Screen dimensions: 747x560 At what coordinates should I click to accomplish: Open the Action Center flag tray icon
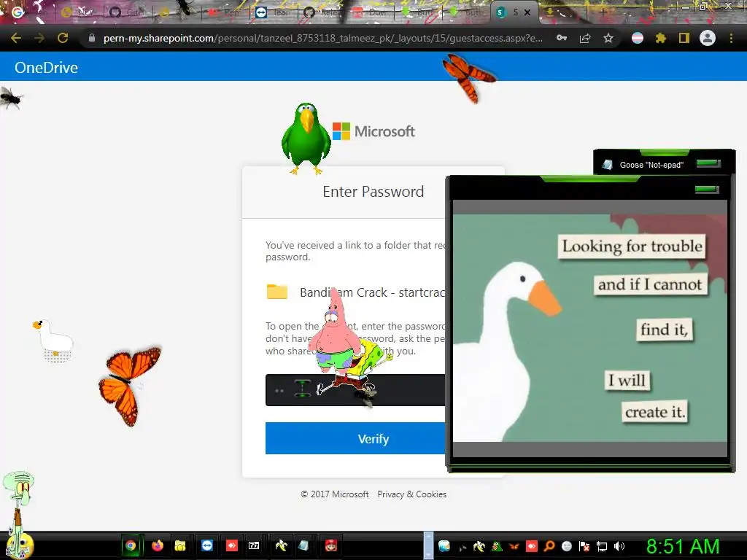584,546
